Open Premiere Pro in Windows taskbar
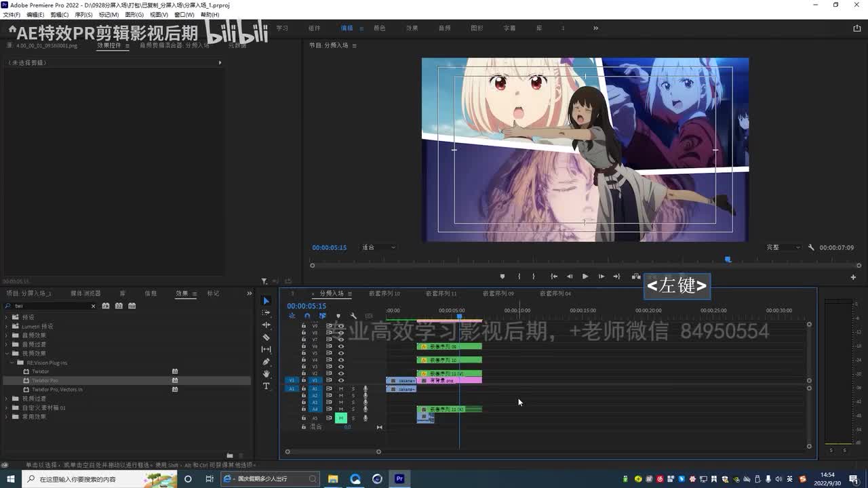868x488 pixels. tap(399, 479)
